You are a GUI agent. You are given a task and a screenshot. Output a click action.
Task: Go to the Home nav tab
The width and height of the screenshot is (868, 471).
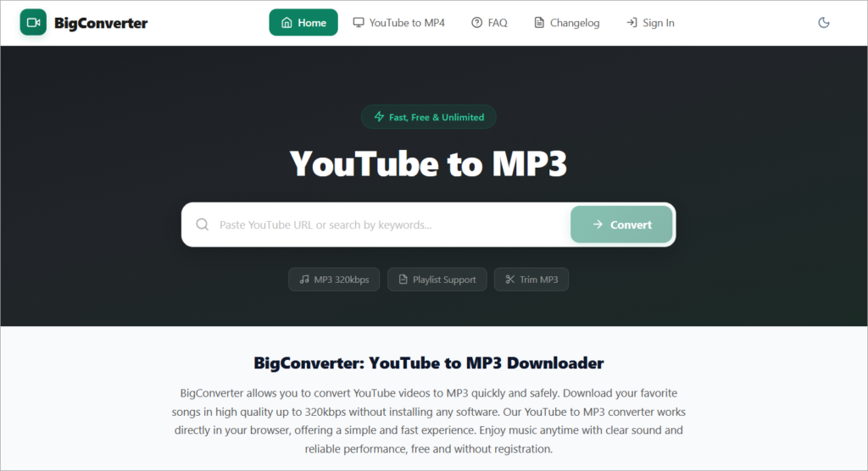point(303,23)
